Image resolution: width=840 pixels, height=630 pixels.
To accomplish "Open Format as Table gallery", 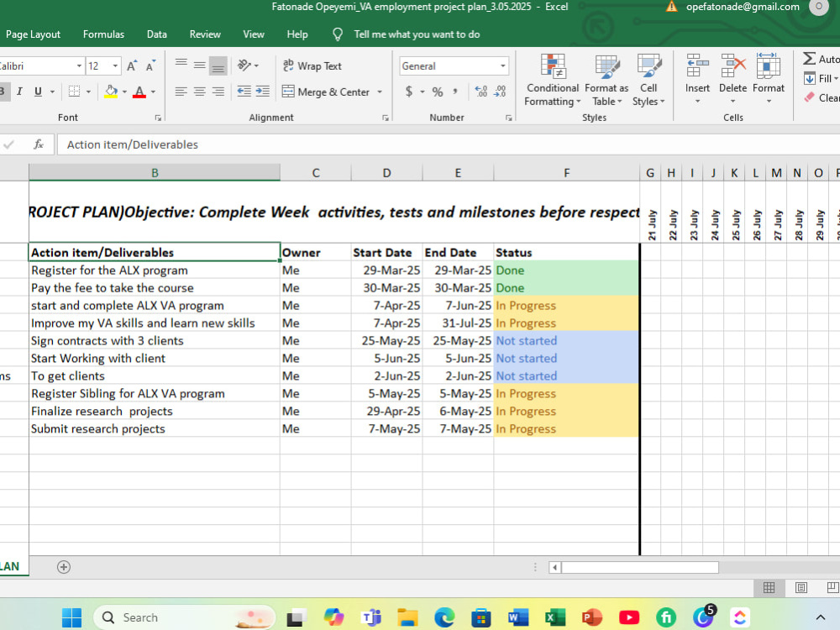I will click(x=606, y=81).
